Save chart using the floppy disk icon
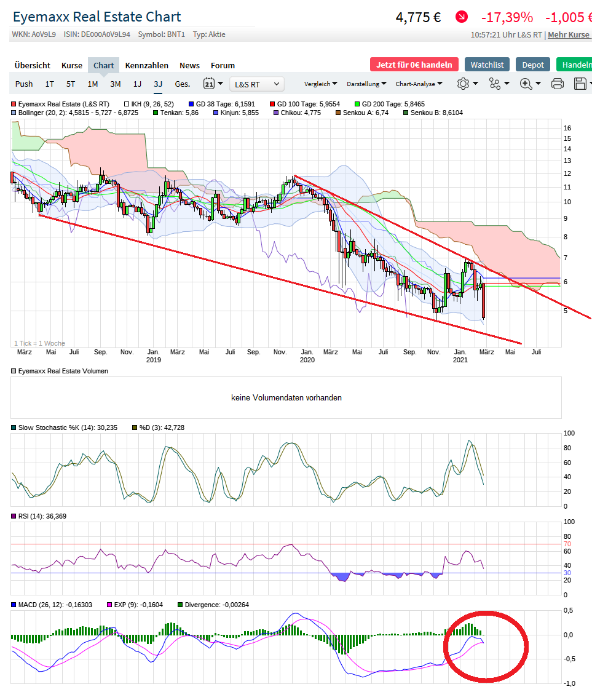592x700 pixels. point(579,84)
